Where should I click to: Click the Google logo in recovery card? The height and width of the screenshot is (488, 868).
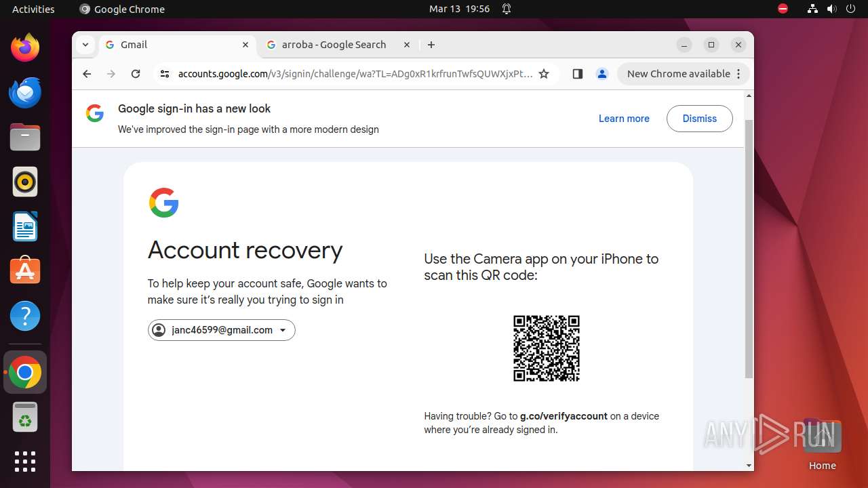point(163,203)
